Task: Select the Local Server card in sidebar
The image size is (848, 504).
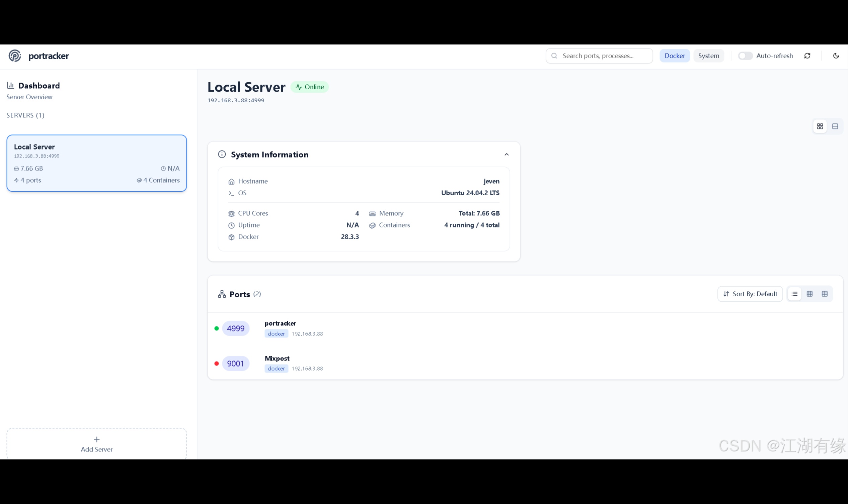Action: point(96,163)
